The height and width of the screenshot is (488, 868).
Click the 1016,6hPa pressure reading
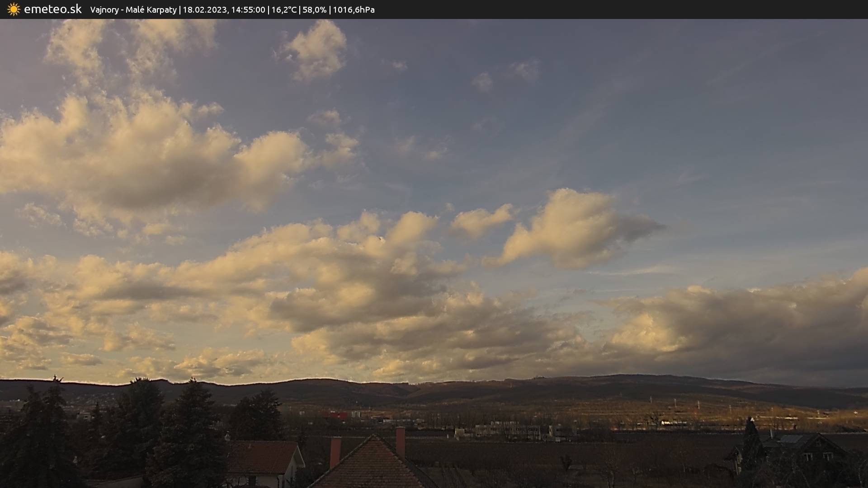354,10
